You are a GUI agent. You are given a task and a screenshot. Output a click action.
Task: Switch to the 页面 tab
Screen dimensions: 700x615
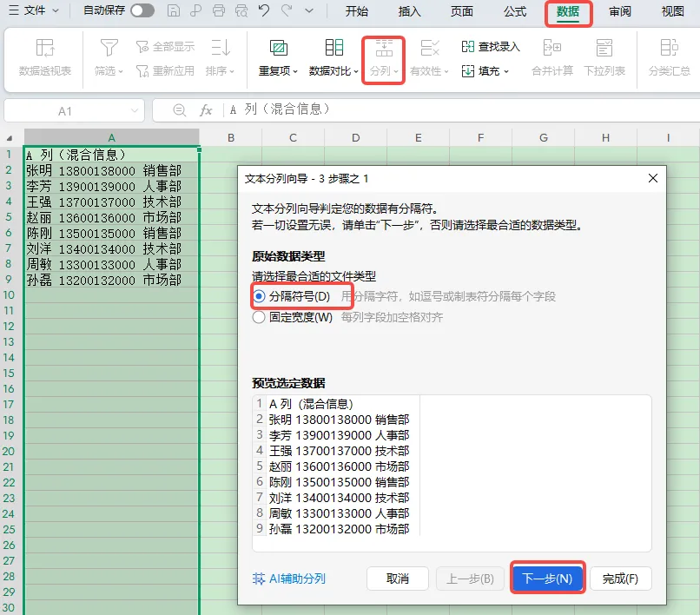click(462, 11)
